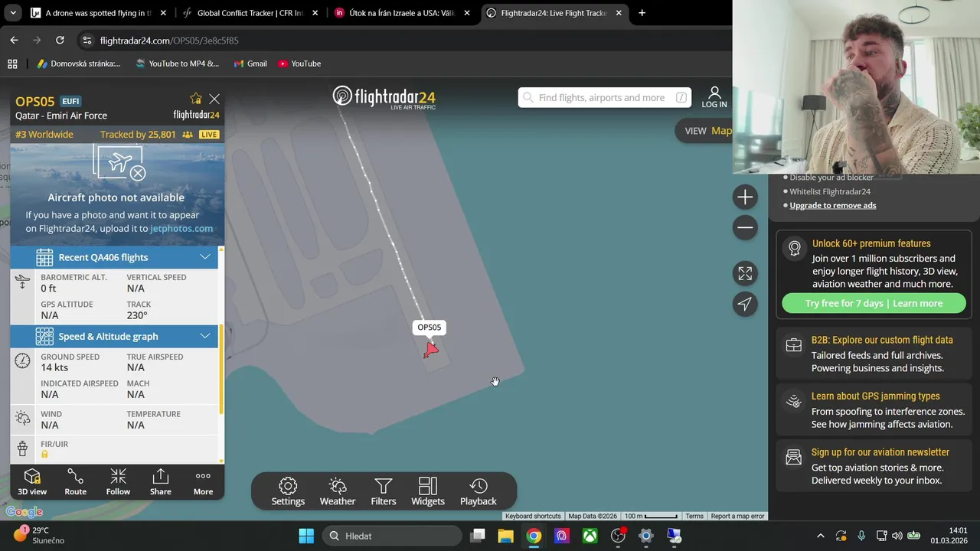Open the YouTube bookmark
The height and width of the screenshot is (551, 980).
click(x=299, y=64)
